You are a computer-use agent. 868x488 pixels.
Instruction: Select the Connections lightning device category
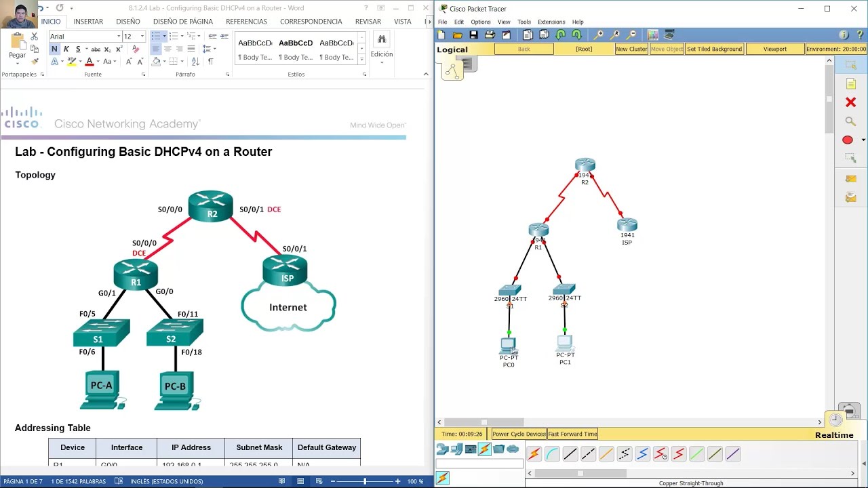click(484, 449)
